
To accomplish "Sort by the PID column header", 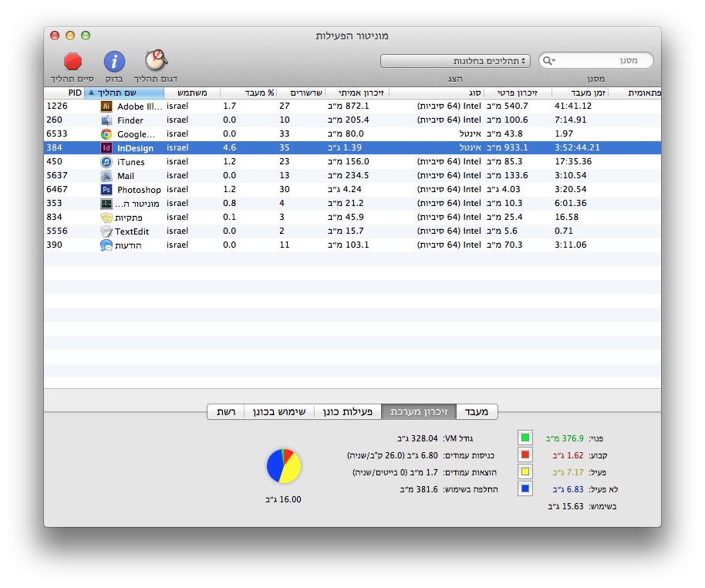I will click(64, 93).
